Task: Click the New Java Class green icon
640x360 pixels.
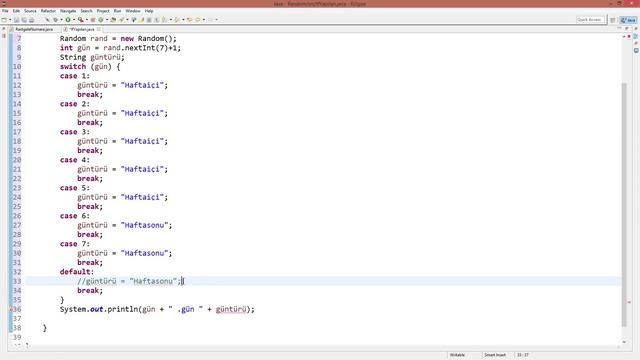Action: 101,20
